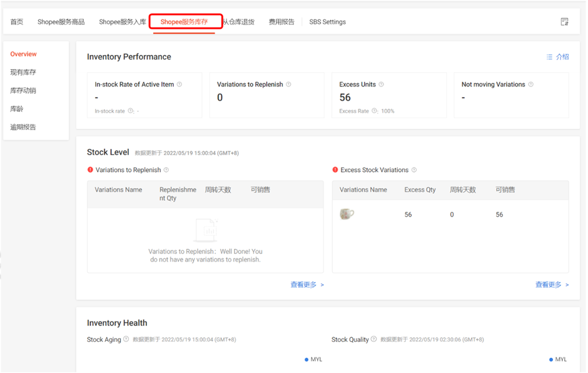Screen dimensions: 588x373
Task: Click help icon beside Stock Level's Variations to Replenish heading
Action: (x=166, y=170)
